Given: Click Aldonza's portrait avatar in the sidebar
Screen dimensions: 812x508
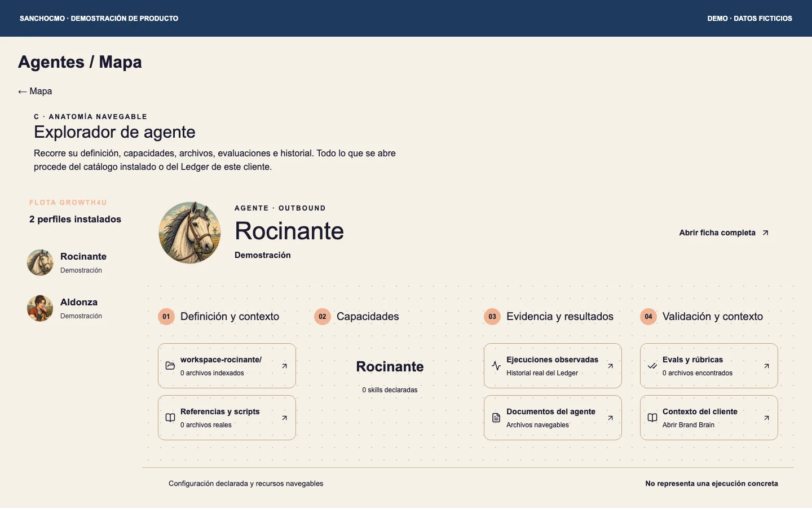Looking at the screenshot, I should tap(41, 308).
